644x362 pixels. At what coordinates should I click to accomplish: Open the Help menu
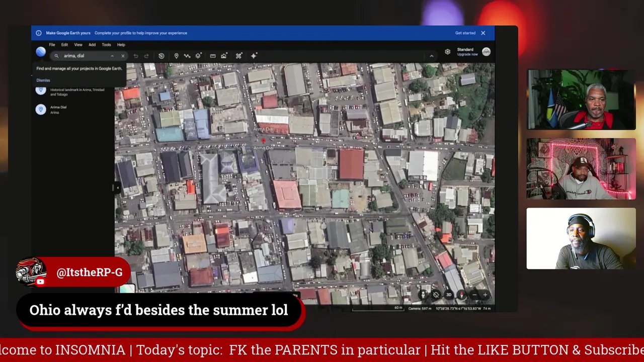(121, 45)
